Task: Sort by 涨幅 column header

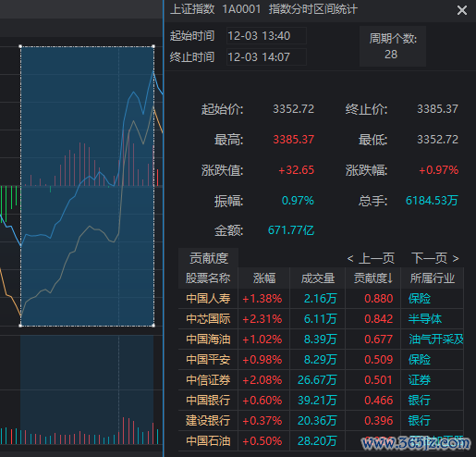Action: [264, 278]
